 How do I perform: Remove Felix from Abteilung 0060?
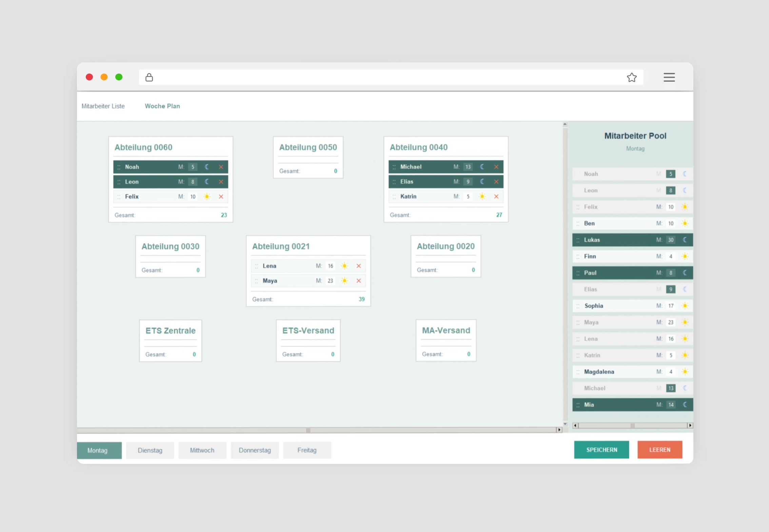(221, 197)
